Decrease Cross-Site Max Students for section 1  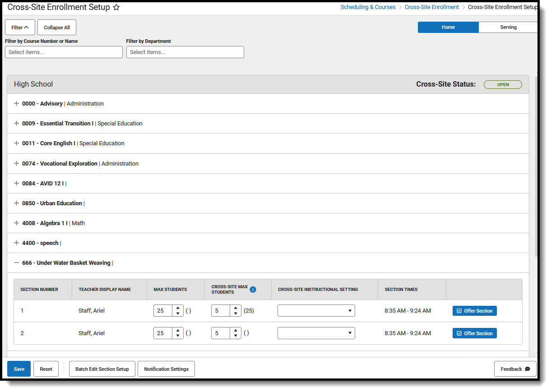click(236, 314)
